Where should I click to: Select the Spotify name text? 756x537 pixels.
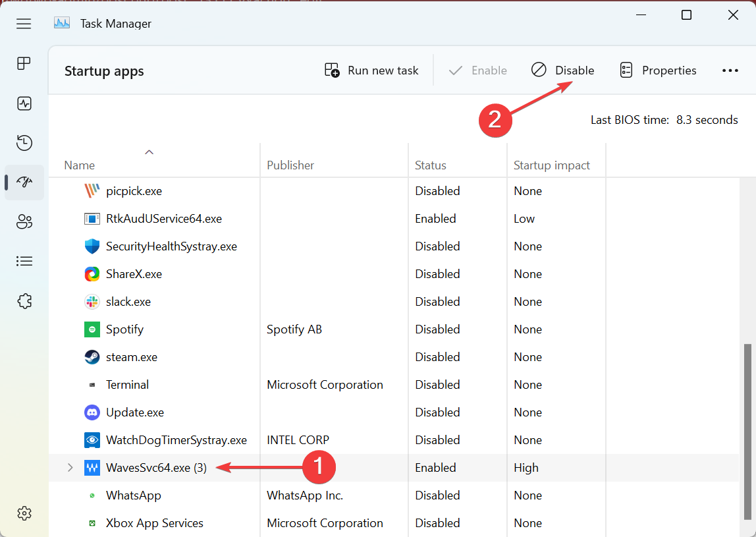pyautogui.click(x=125, y=329)
